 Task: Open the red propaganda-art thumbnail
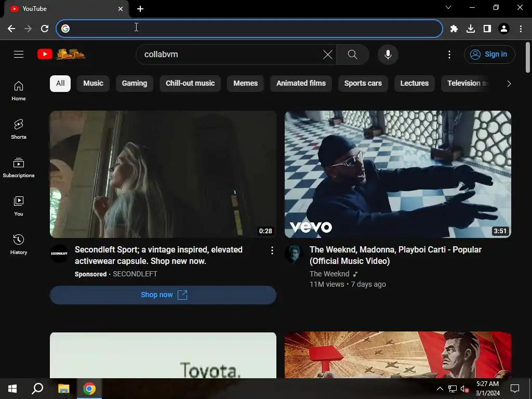(x=398, y=355)
